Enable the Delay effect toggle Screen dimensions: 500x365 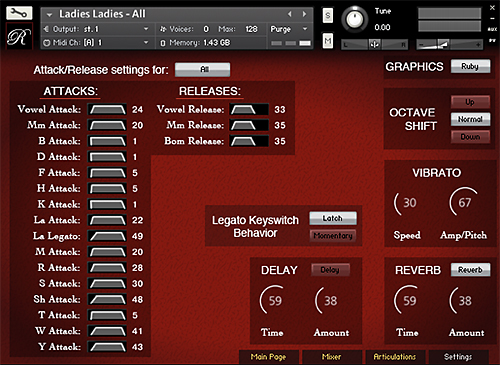(x=330, y=270)
